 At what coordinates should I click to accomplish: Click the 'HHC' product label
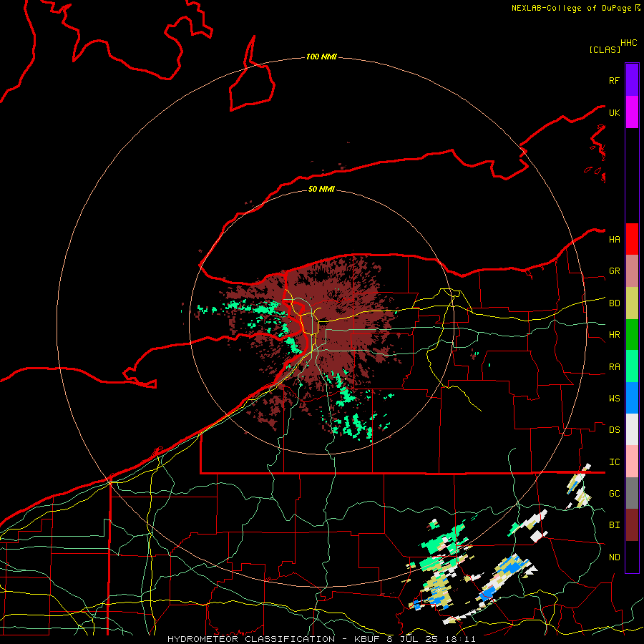point(628,43)
